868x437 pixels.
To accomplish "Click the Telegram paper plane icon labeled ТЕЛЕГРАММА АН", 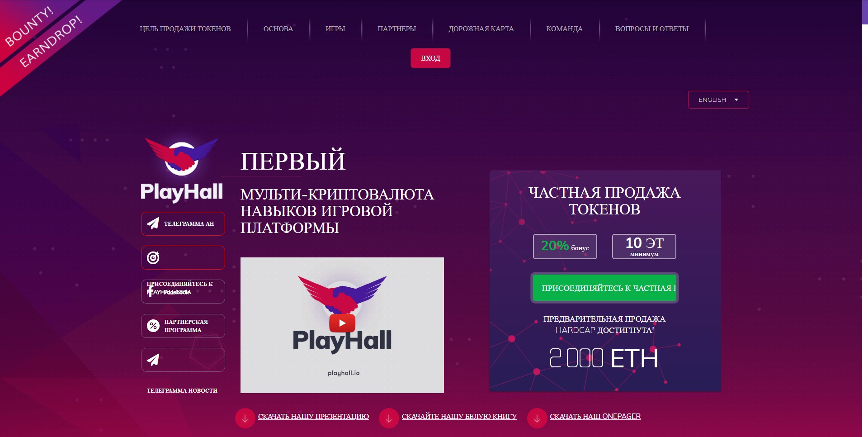I will click(153, 223).
